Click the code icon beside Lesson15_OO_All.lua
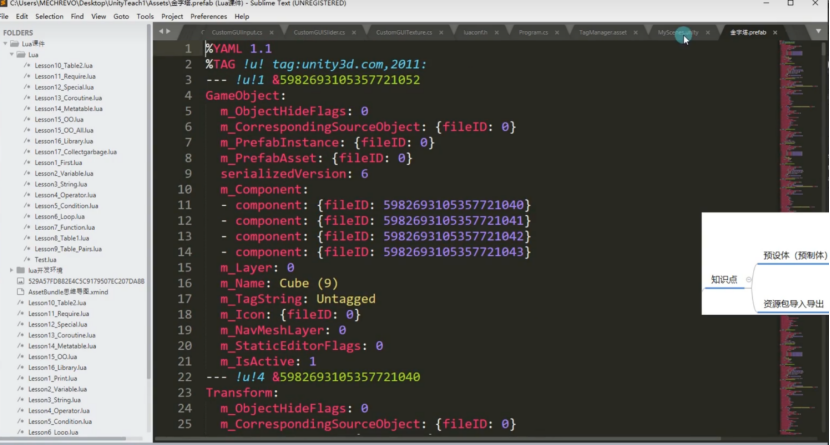Screen dimensions: 830x445 [x=27, y=130]
